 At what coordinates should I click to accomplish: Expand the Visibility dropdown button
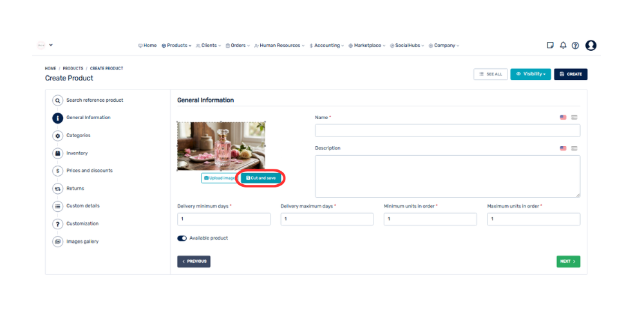[531, 74]
